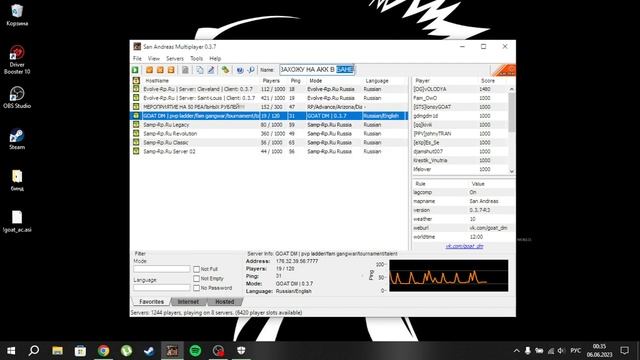Open the View menu
The height and width of the screenshot is (360, 640).
click(153, 58)
